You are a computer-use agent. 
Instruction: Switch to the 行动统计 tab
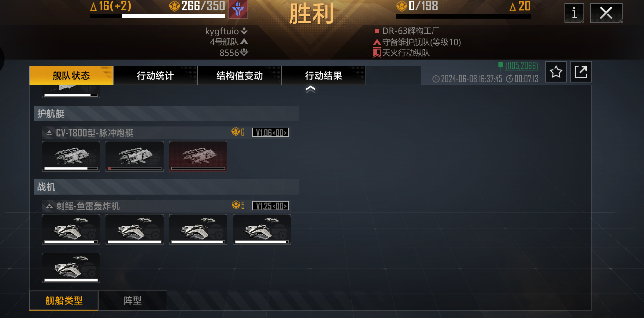point(155,75)
